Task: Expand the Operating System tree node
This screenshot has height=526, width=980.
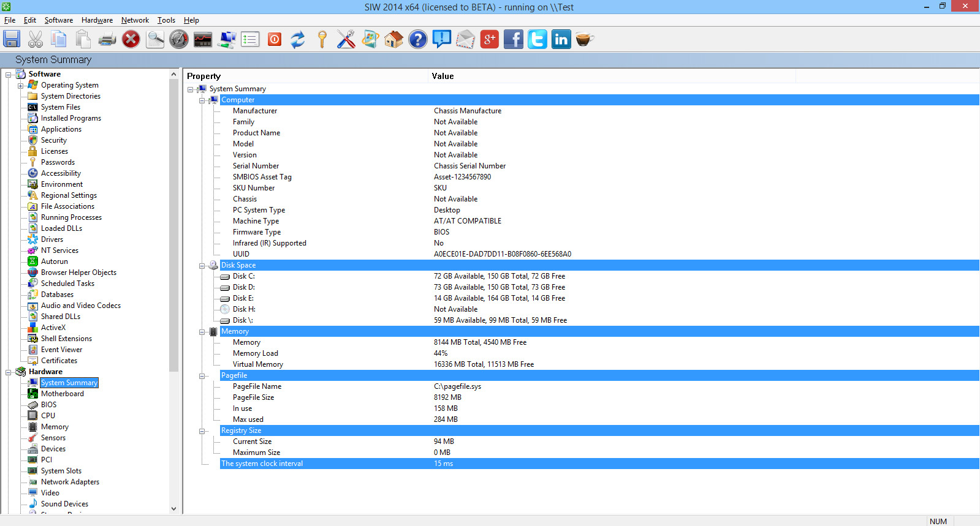Action: coord(20,86)
